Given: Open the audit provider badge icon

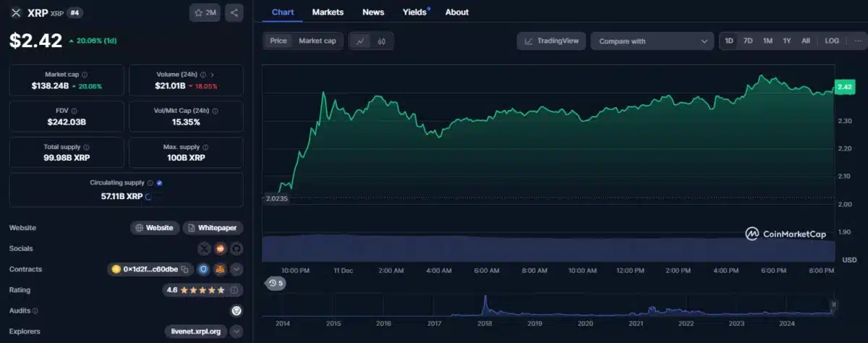Looking at the screenshot, I should 236,311.
